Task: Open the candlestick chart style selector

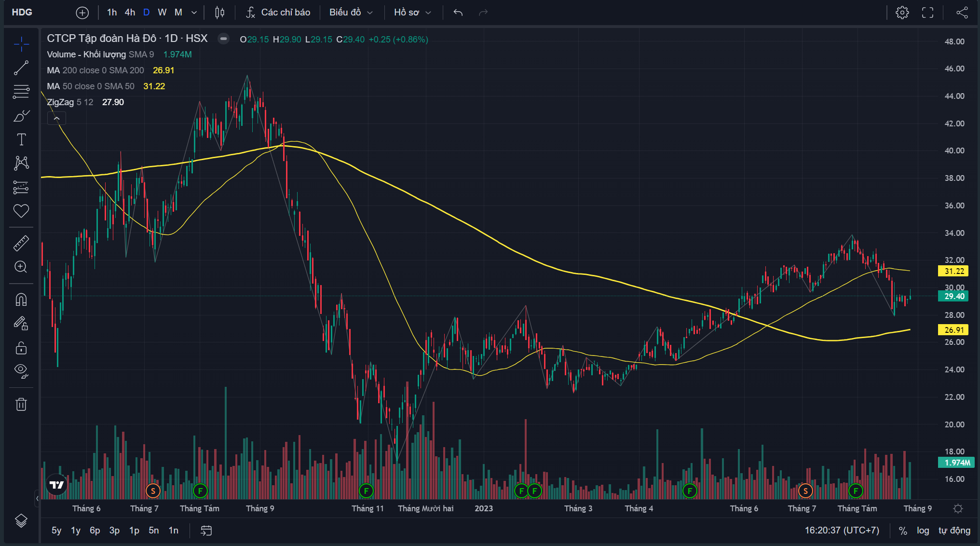Action: 219,13
